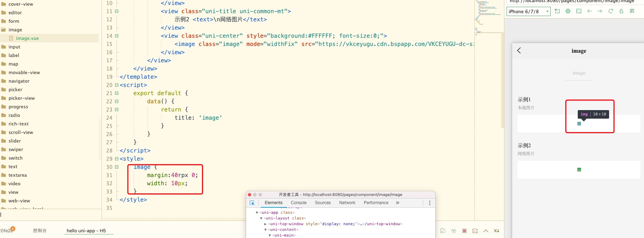Image resolution: width=644 pixels, height=238 pixels.
Task: Click the inspect element picker in devtools
Action: [x=252, y=203]
